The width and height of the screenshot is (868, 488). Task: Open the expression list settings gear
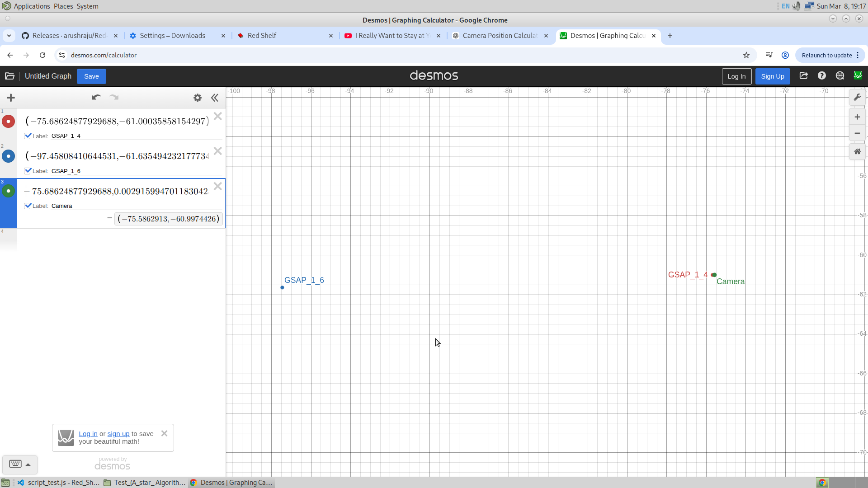198,98
